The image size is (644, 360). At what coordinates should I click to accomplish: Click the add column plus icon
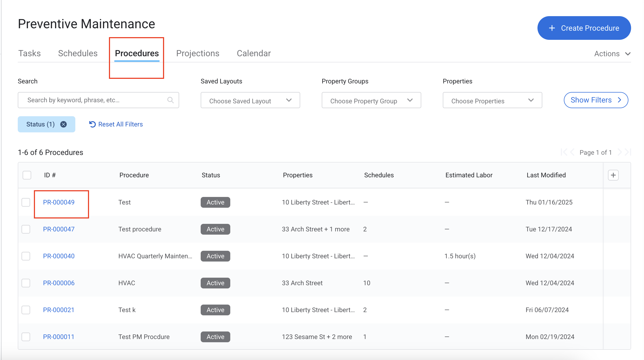coord(613,175)
